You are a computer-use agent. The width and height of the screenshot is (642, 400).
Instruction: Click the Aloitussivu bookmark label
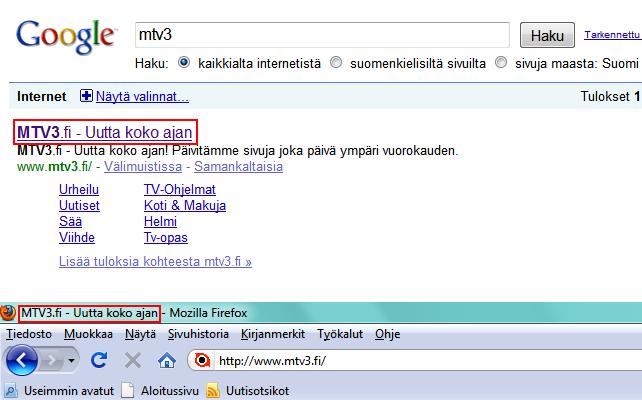tap(170, 391)
